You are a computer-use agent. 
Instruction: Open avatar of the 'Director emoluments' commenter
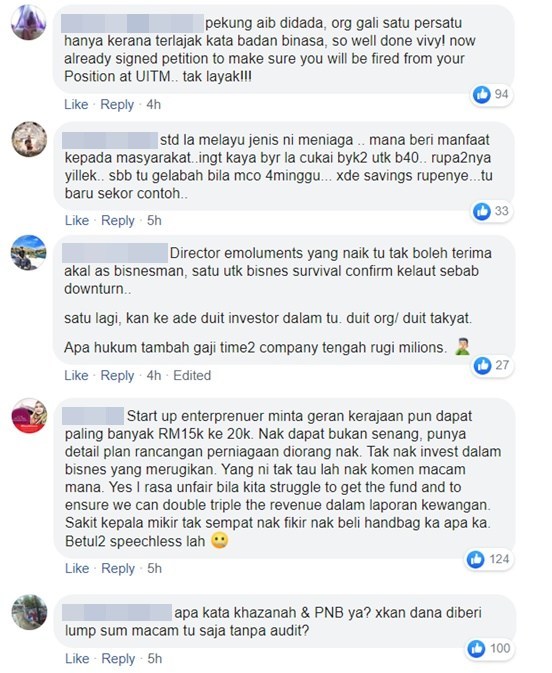29,252
